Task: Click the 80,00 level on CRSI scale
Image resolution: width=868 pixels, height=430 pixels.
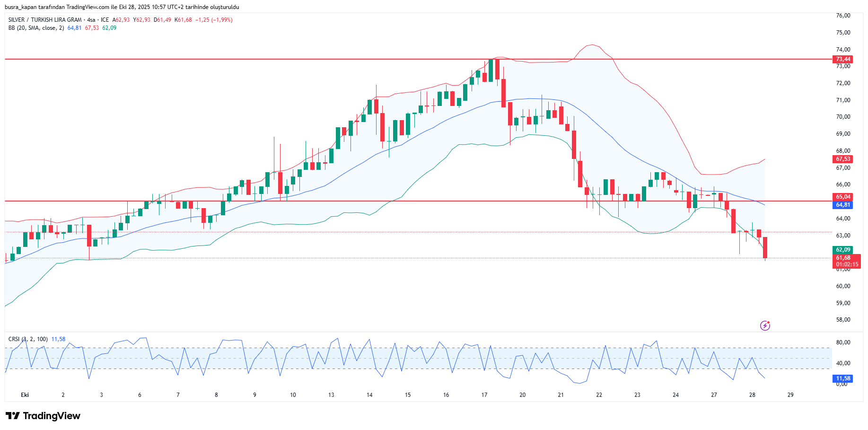Action: [843, 342]
